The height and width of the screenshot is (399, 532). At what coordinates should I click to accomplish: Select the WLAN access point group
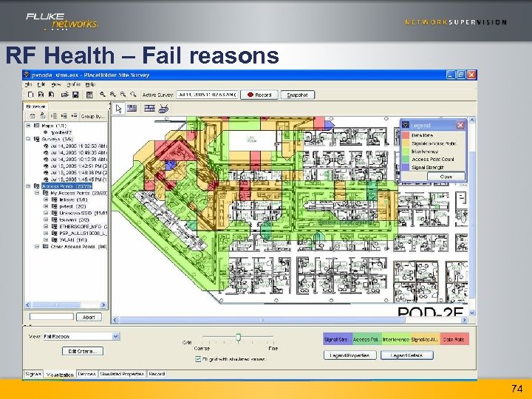[x=73, y=240]
